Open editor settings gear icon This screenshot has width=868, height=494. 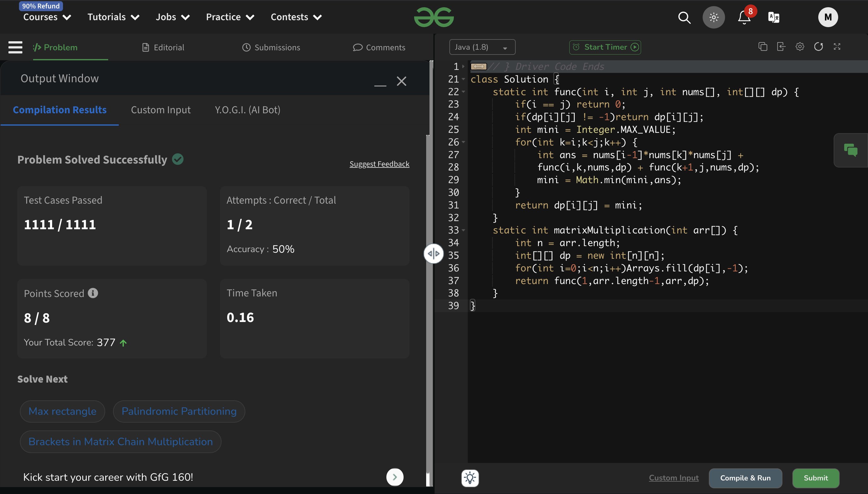point(800,47)
